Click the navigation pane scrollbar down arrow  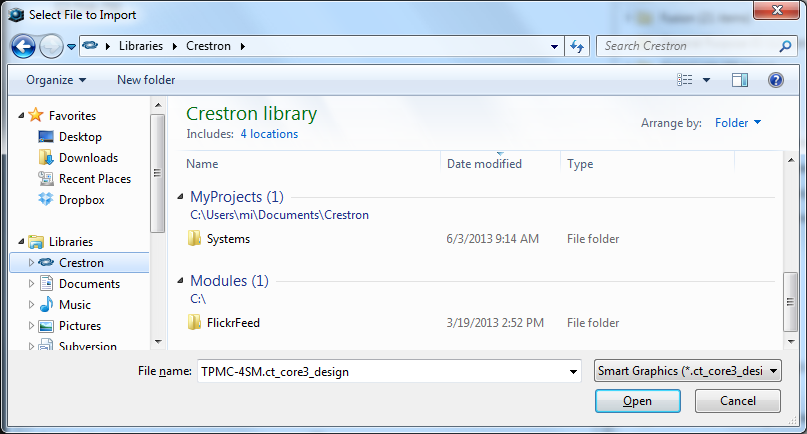[x=158, y=342]
